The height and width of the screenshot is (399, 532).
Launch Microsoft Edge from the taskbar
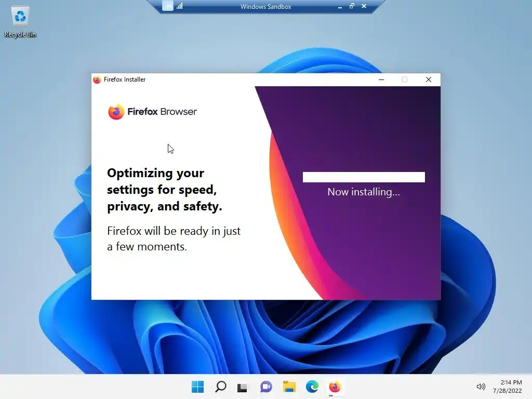click(312, 387)
